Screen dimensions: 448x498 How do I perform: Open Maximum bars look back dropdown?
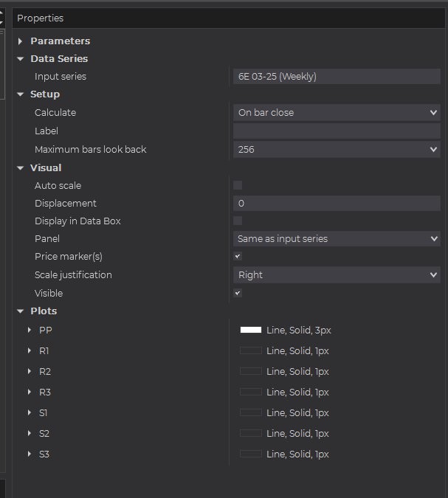tap(337, 149)
